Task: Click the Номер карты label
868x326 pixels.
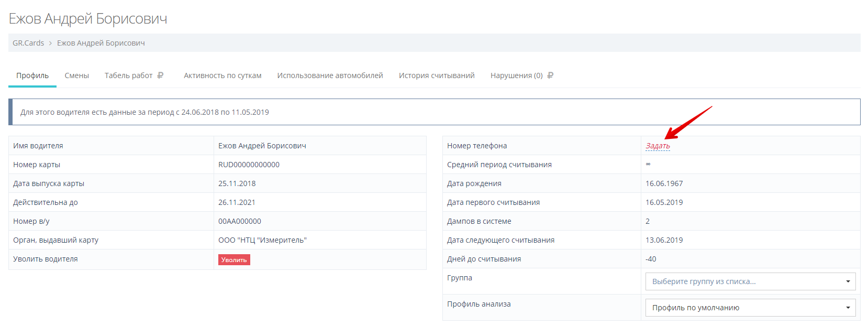Action: (37, 165)
